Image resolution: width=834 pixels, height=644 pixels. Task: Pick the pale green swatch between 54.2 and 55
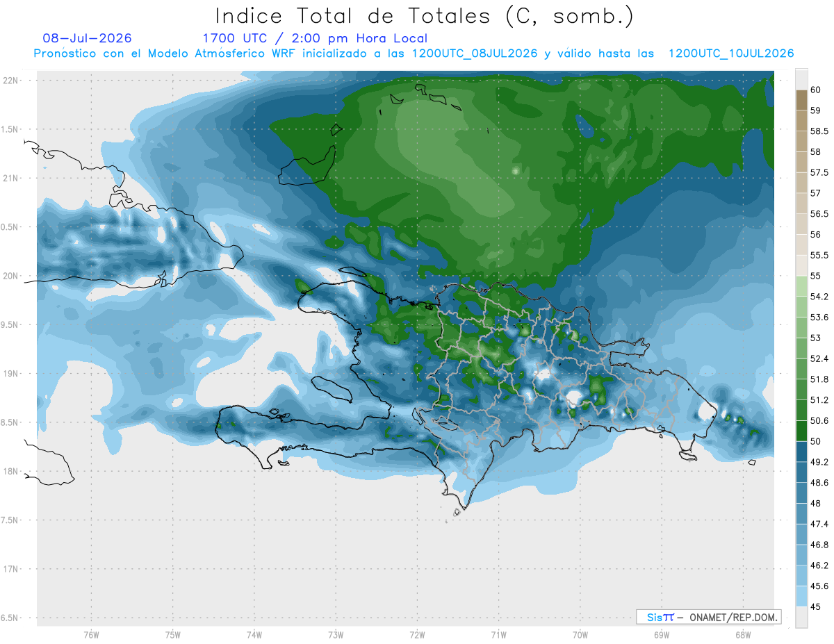click(x=801, y=286)
